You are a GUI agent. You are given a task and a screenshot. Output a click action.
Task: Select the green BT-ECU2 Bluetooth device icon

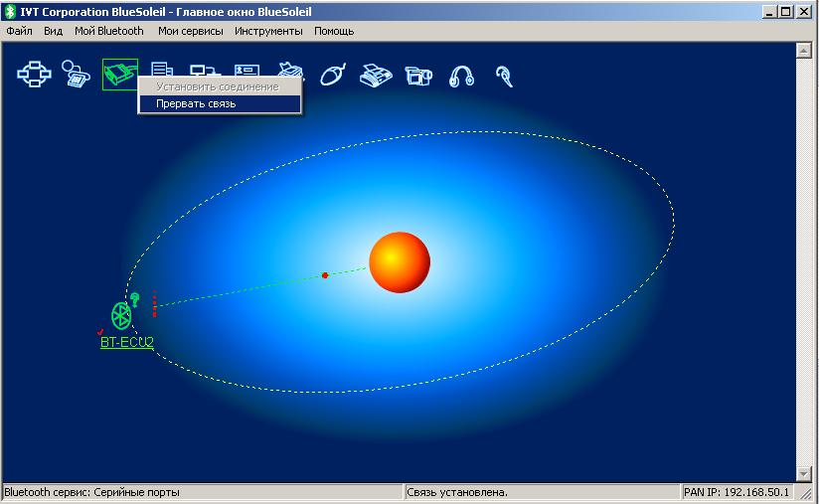(x=122, y=316)
